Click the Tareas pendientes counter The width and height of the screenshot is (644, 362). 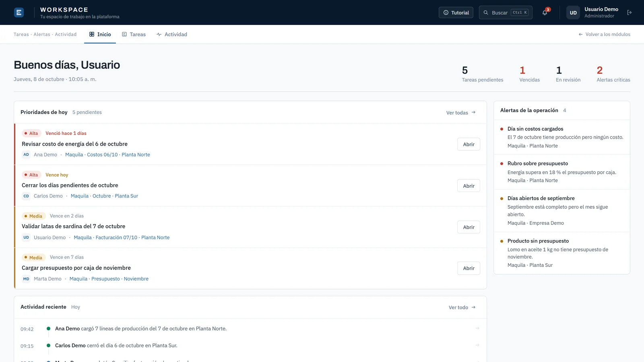[482, 74]
